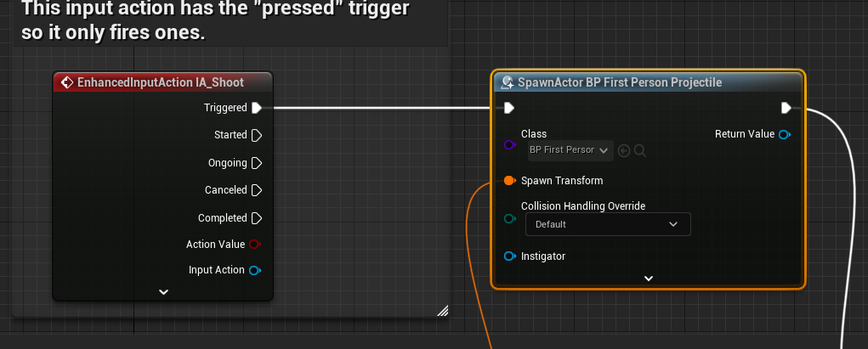The width and height of the screenshot is (868, 349).
Task: Click the Collision Handling Override pin
Action: (x=510, y=219)
